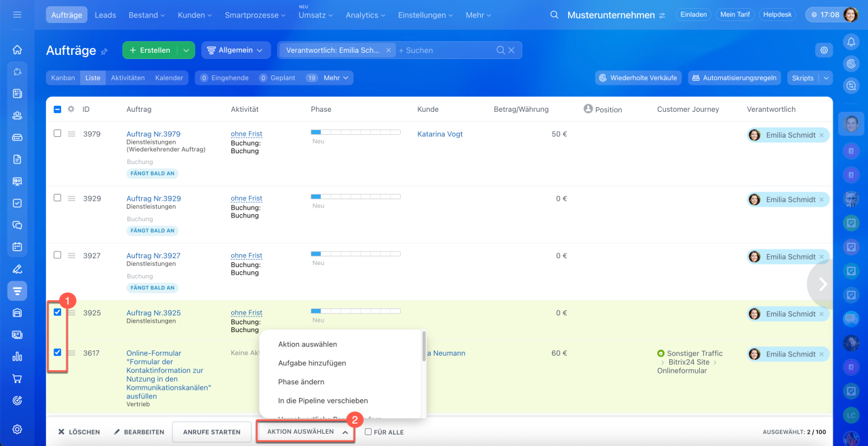Click the phase progress bar for order 3929
Viewport: 868px width, 446px height.
pos(355,197)
